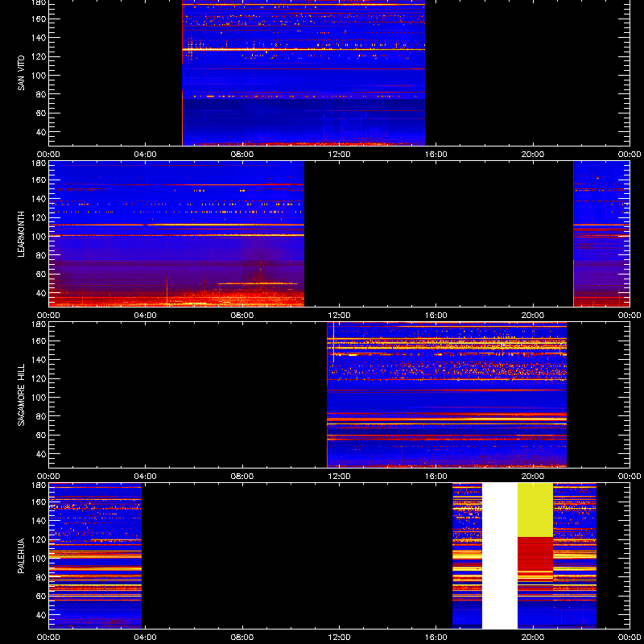The image size is (644, 644).
Task: Click 16:00 time label under Learmonth panel
Action: [436, 316]
